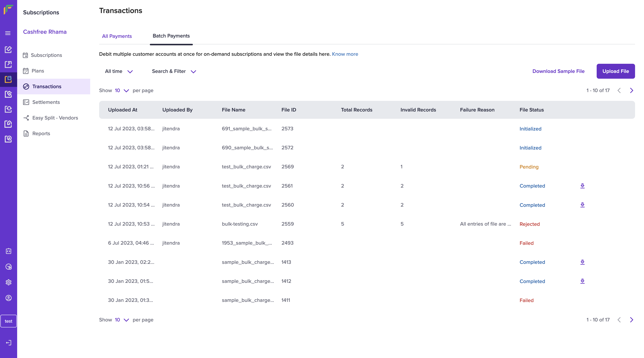Screen dimensions: 644x358
Task: Go to next page using top arrow
Action: click(x=632, y=90)
